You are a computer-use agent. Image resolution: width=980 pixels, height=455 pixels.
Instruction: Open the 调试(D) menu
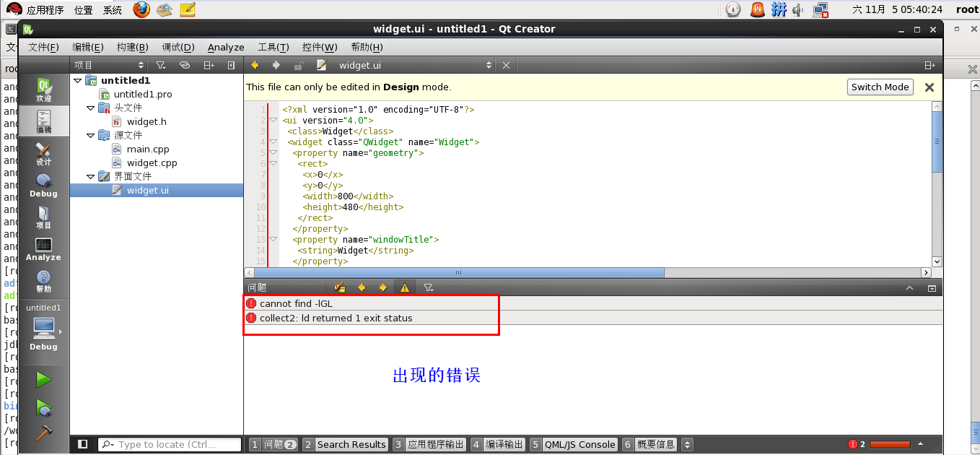(178, 47)
